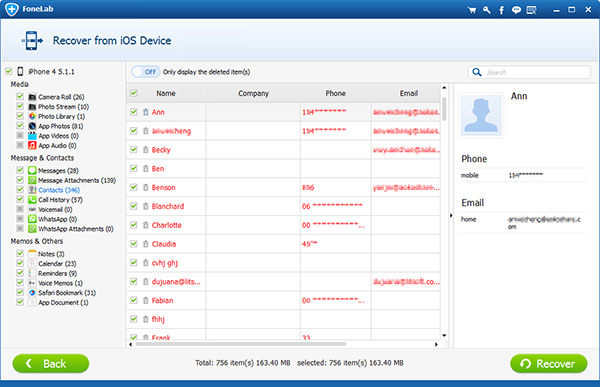Click the green Messages icon

coord(32,170)
